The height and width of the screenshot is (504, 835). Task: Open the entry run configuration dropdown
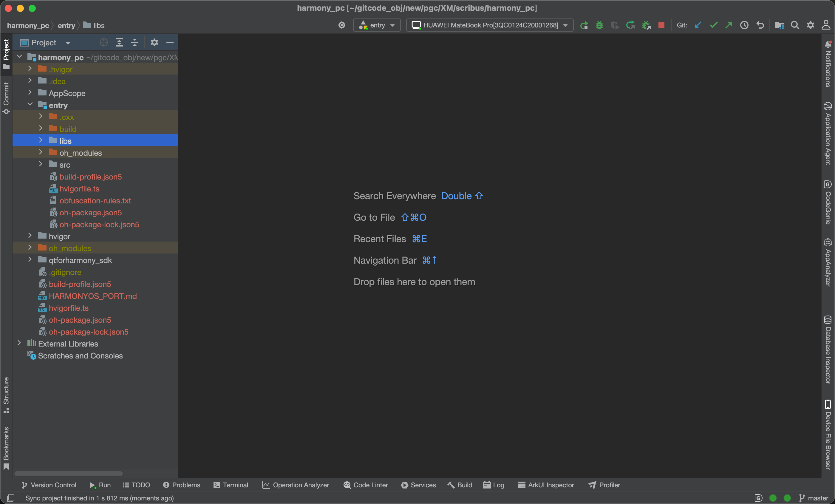(377, 25)
